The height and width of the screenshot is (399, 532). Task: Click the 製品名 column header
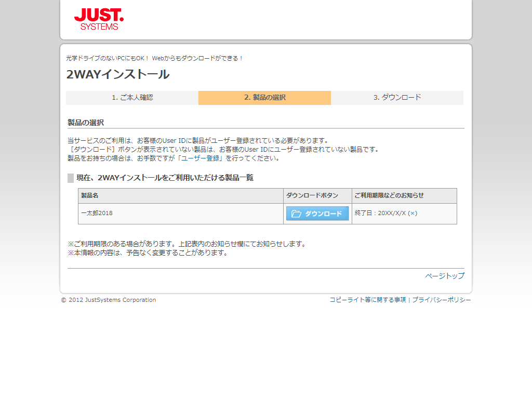181,196
